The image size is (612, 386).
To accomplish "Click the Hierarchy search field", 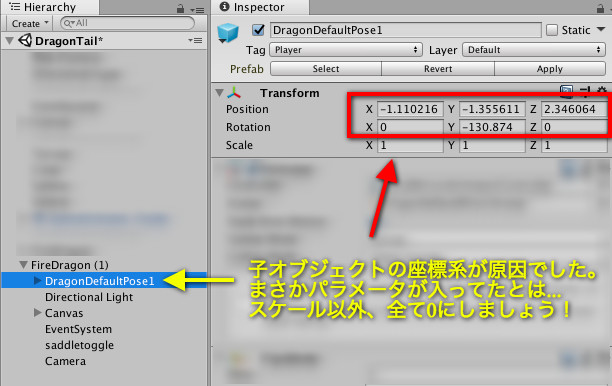I will [127, 23].
